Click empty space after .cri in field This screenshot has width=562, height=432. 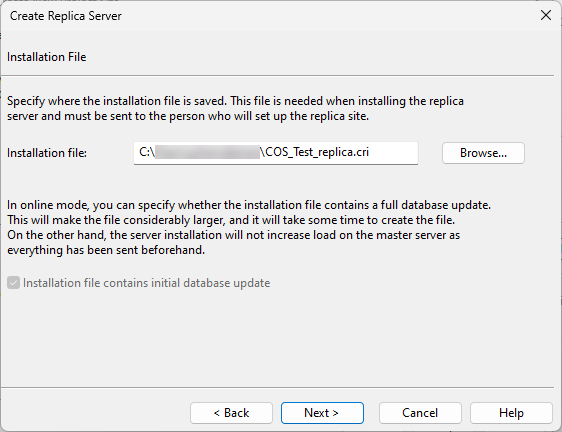393,153
